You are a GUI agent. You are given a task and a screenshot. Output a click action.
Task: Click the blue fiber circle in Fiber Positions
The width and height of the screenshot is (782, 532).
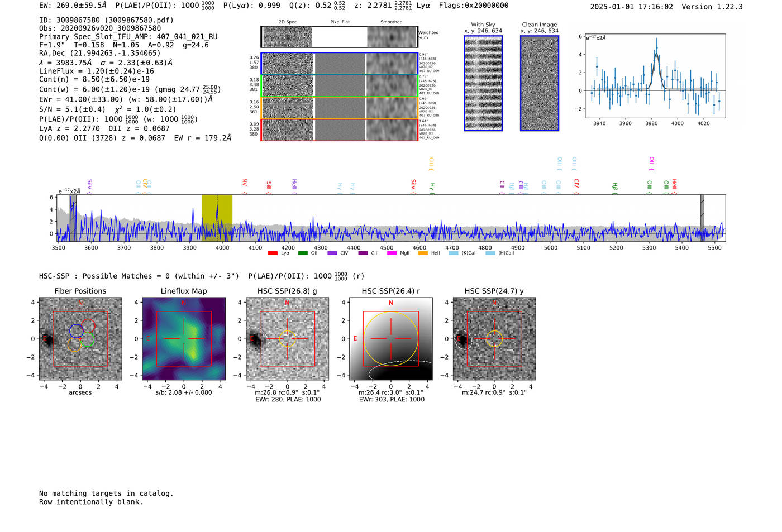(77, 330)
